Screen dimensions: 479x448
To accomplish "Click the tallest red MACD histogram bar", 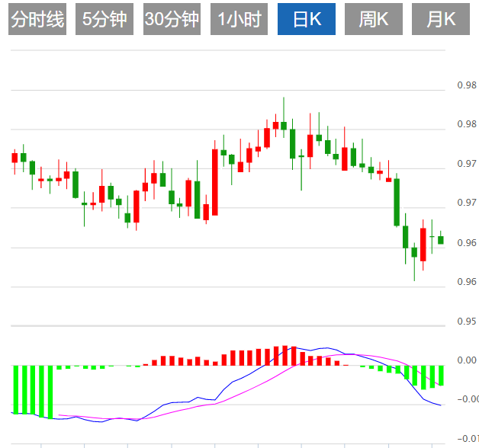I will click(285, 356).
